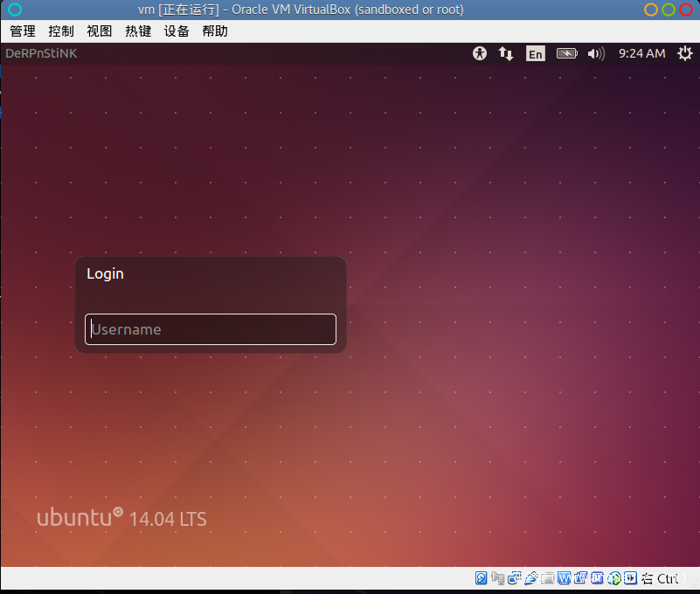Click the USB devices status icon
700x594 pixels.
pyautogui.click(x=530, y=578)
